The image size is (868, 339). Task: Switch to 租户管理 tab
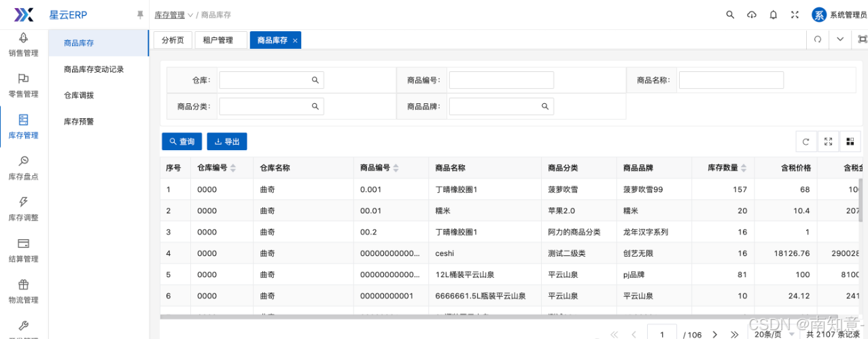point(220,40)
